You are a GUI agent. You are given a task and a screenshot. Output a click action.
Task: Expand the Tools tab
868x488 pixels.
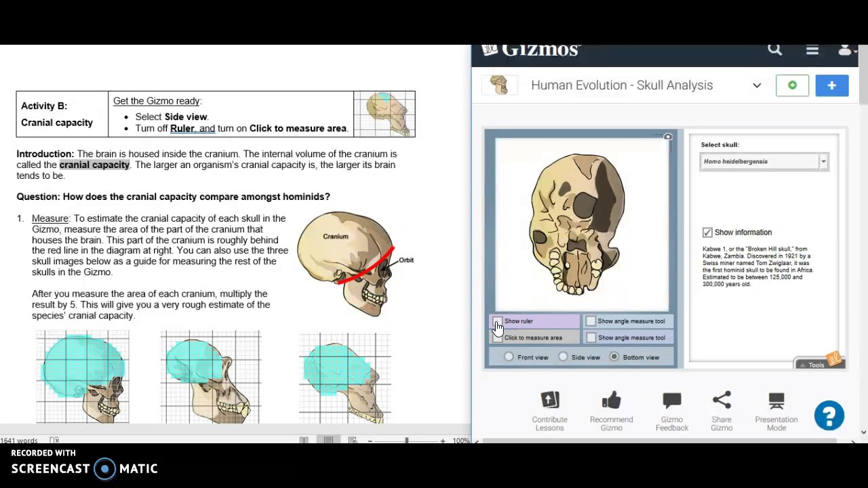point(816,365)
